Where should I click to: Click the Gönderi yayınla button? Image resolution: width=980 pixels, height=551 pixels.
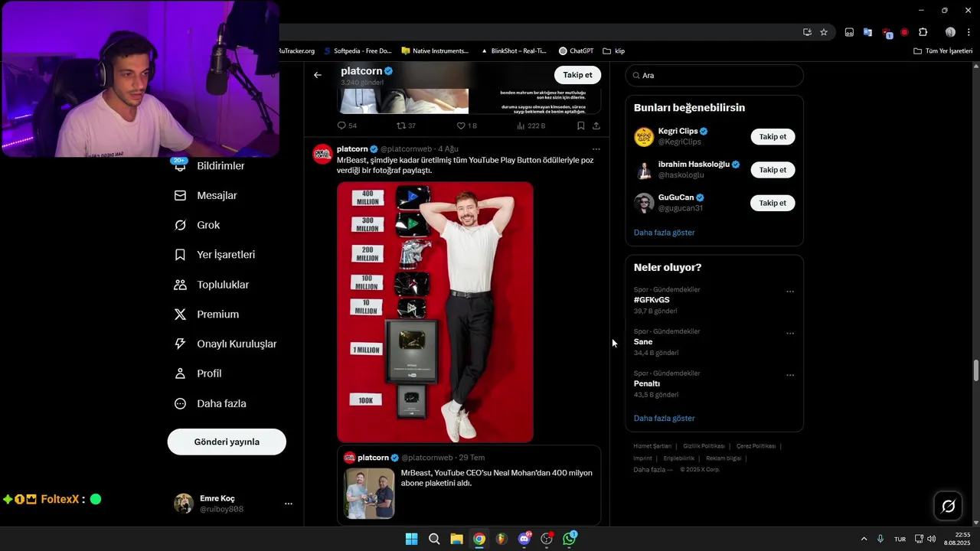point(227,442)
